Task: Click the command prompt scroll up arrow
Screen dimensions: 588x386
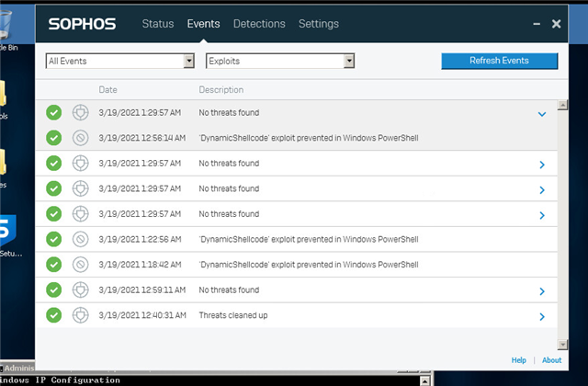Action: point(424,381)
